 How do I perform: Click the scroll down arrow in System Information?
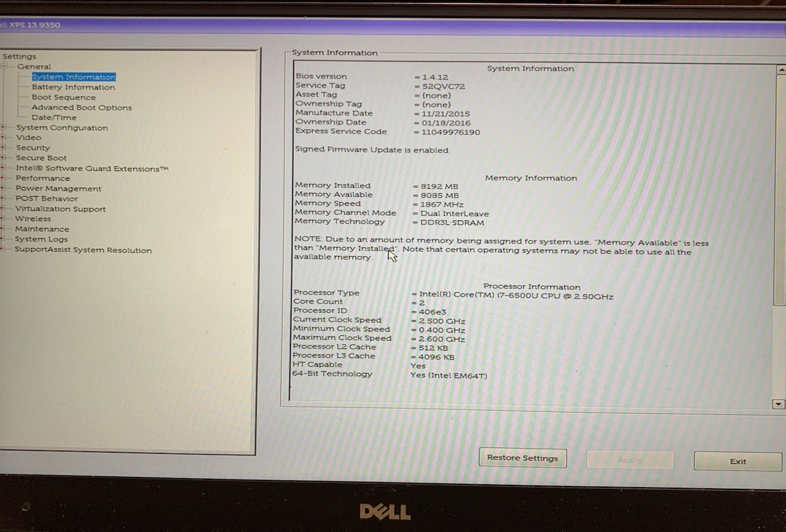pos(778,404)
